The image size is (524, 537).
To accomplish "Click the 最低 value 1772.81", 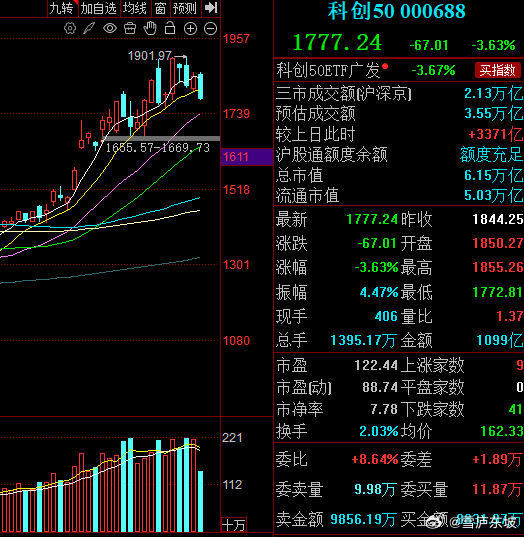I will pos(498,292).
